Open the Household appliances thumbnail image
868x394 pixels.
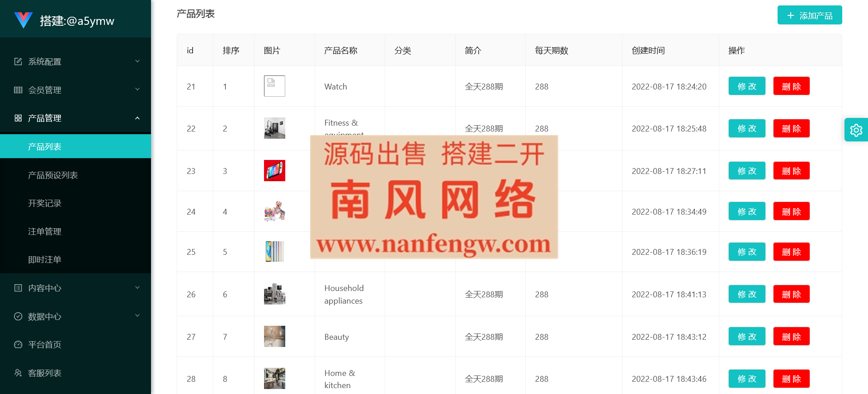(x=274, y=294)
